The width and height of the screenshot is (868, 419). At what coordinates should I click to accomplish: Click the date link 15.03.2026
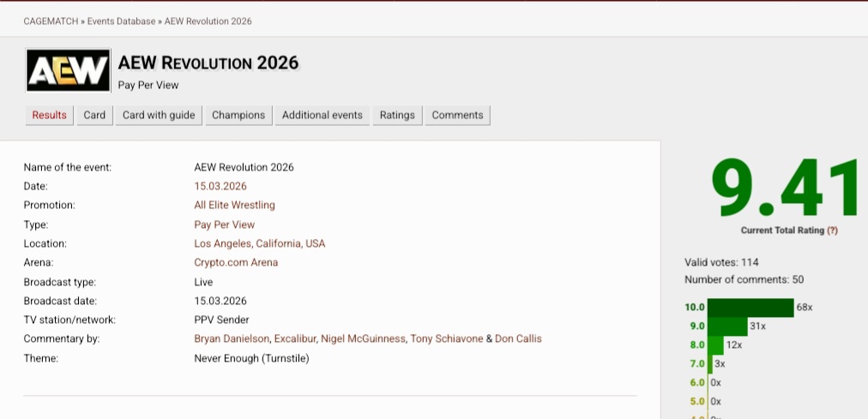220,186
